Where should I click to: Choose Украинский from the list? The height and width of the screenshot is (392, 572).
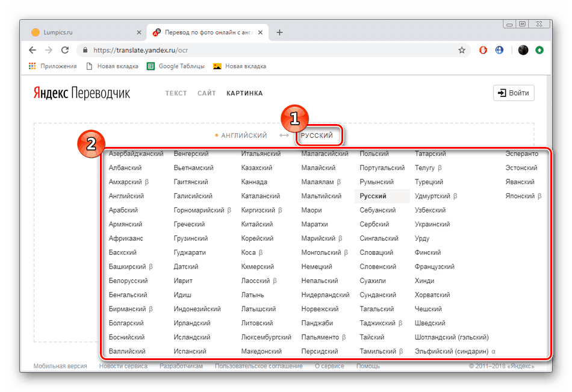point(432,224)
